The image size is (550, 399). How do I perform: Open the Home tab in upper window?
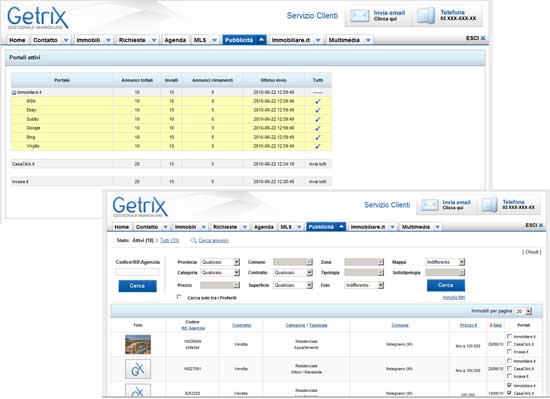point(17,40)
